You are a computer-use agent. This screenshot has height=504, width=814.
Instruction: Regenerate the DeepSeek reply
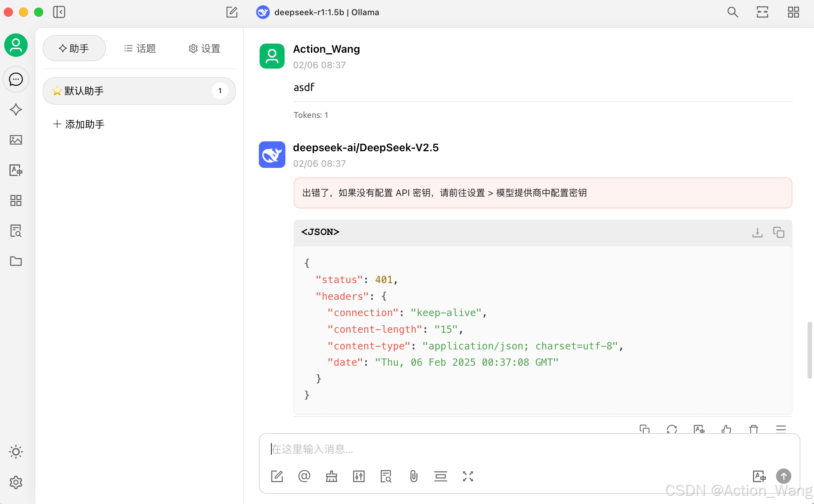coord(672,429)
